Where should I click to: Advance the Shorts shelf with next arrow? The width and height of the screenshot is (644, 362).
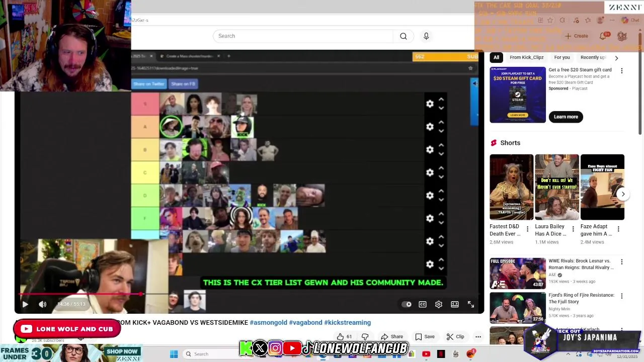(623, 194)
